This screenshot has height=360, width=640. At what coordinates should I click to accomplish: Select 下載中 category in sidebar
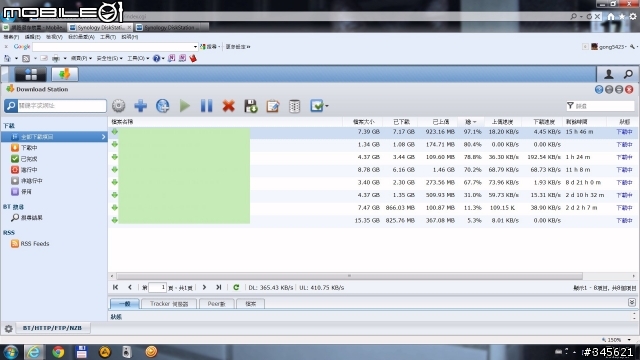pyautogui.click(x=29, y=148)
